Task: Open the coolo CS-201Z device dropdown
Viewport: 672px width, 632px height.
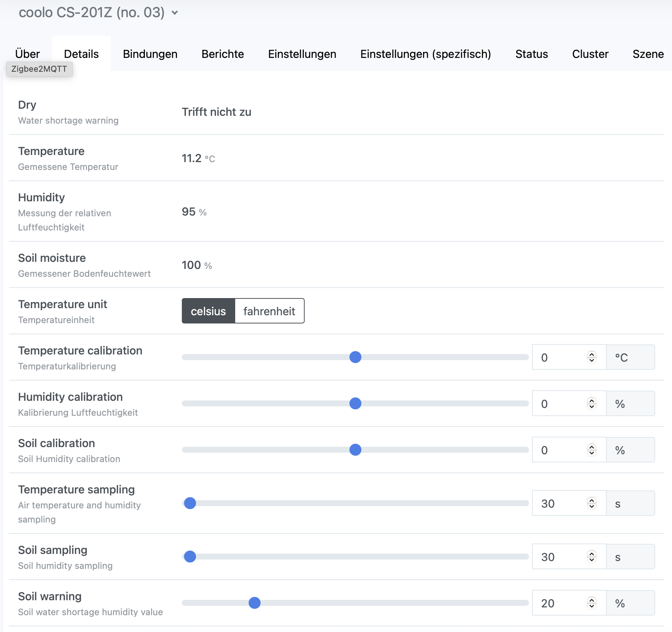Action: (174, 13)
